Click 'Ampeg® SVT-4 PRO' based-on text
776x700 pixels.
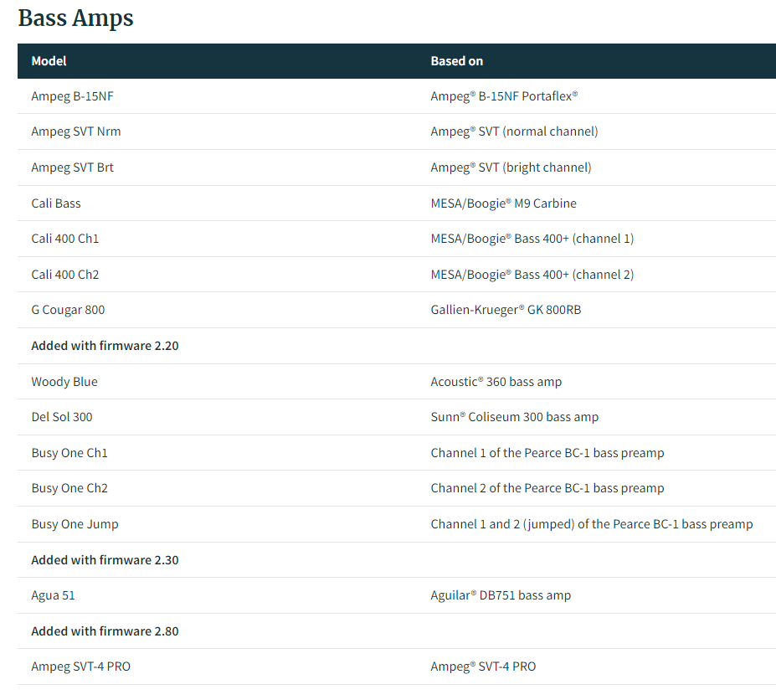click(483, 667)
